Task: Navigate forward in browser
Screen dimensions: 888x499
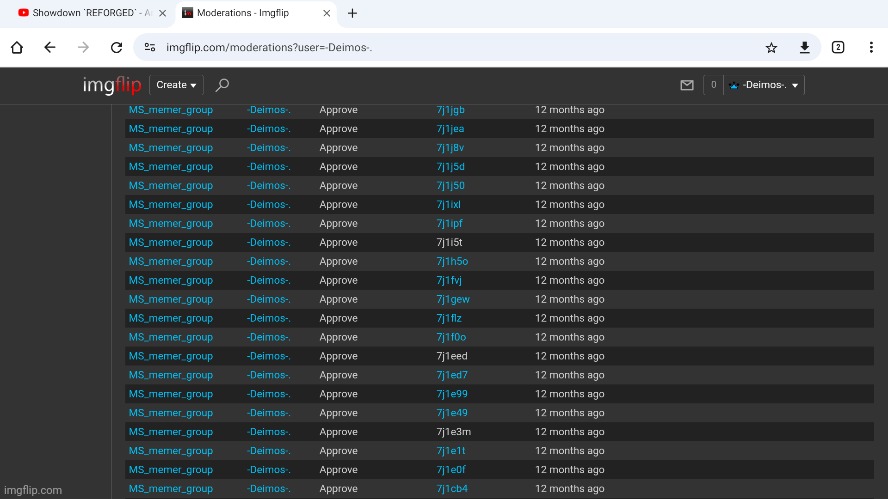Action: (x=83, y=48)
